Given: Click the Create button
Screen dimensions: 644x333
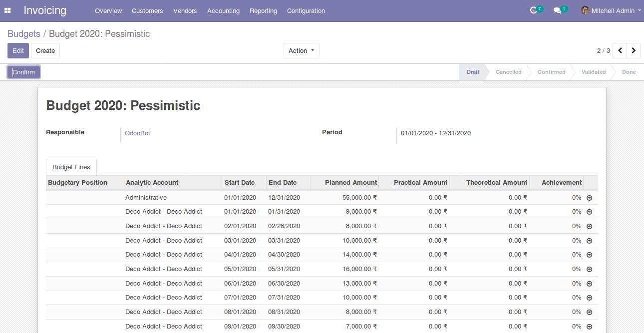Looking at the screenshot, I should 45,50.
